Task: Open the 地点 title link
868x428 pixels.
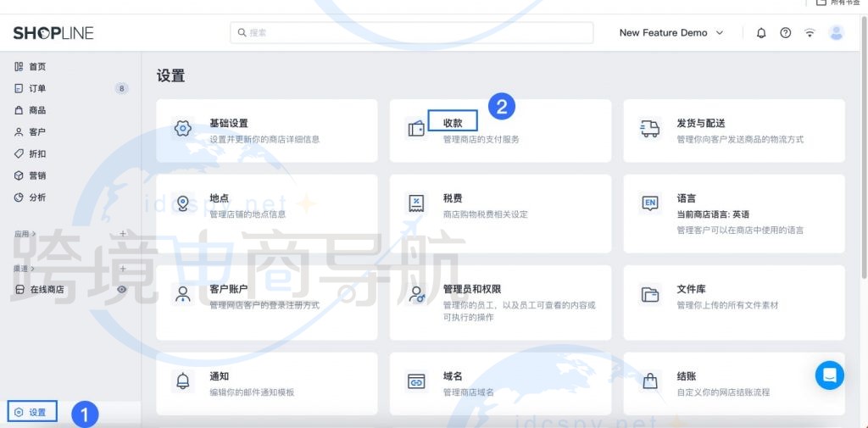Action: [x=220, y=198]
